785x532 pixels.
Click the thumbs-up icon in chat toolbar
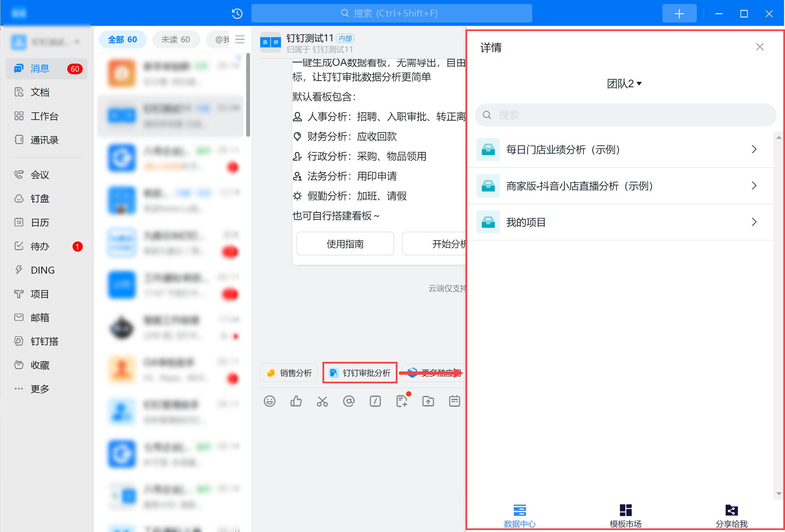point(296,401)
